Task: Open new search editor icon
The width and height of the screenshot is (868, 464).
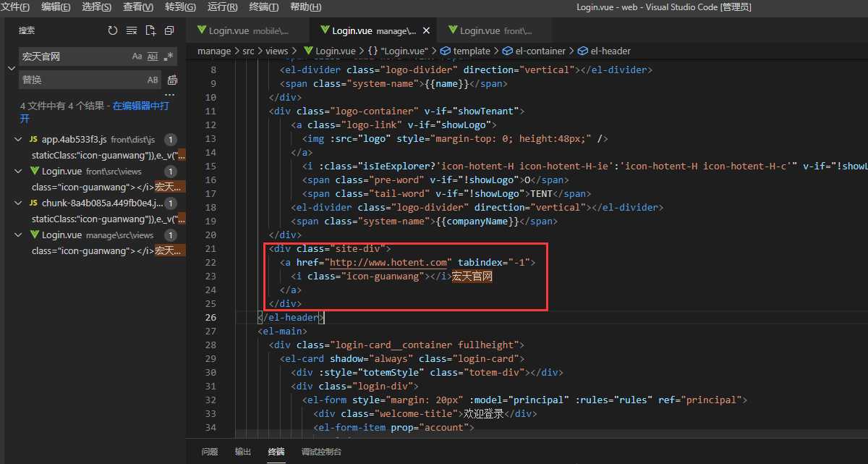Action: coord(150,30)
